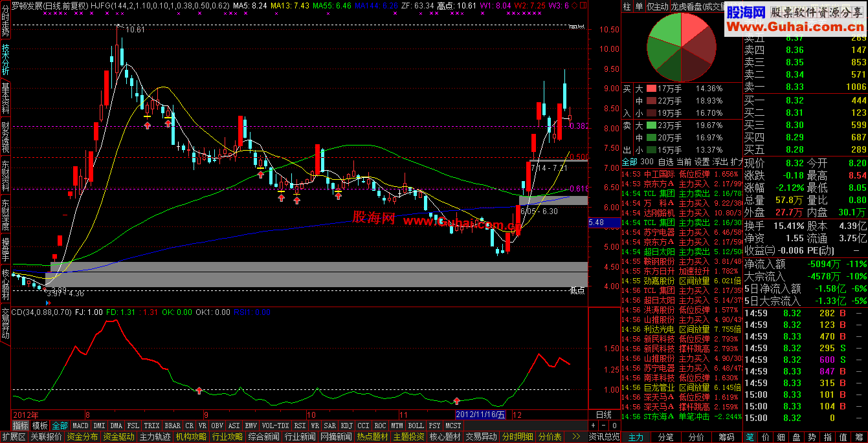Screen dimensions: 868x443
Task: Switch to the 分价 tab
Action: pyautogui.click(x=696, y=437)
